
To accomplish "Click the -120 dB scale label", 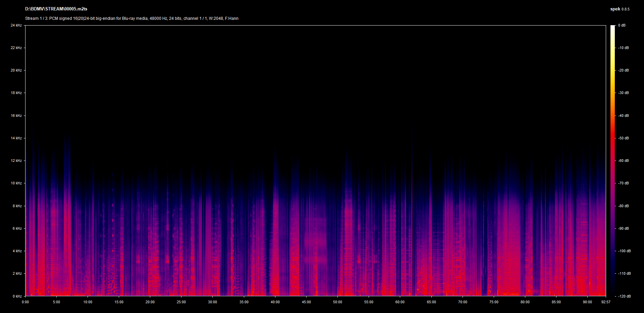I will point(624,296).
